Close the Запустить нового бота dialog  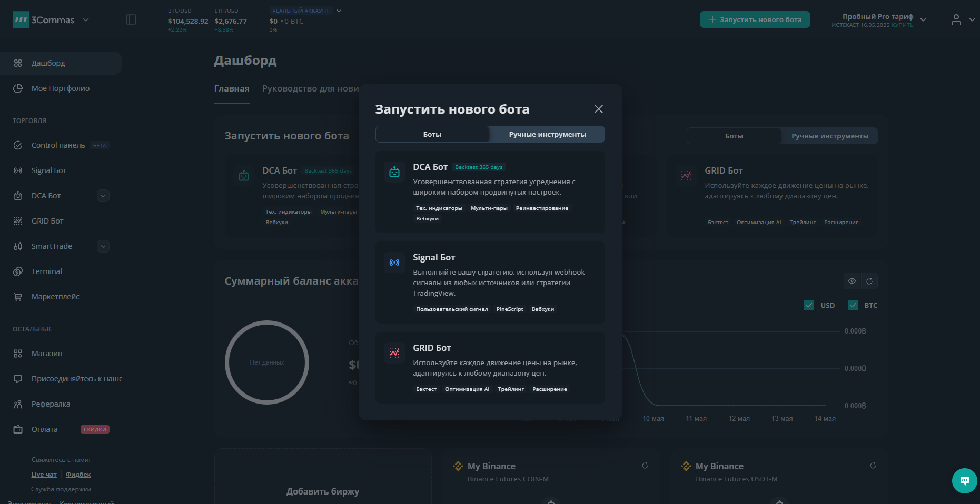[599, 109]
